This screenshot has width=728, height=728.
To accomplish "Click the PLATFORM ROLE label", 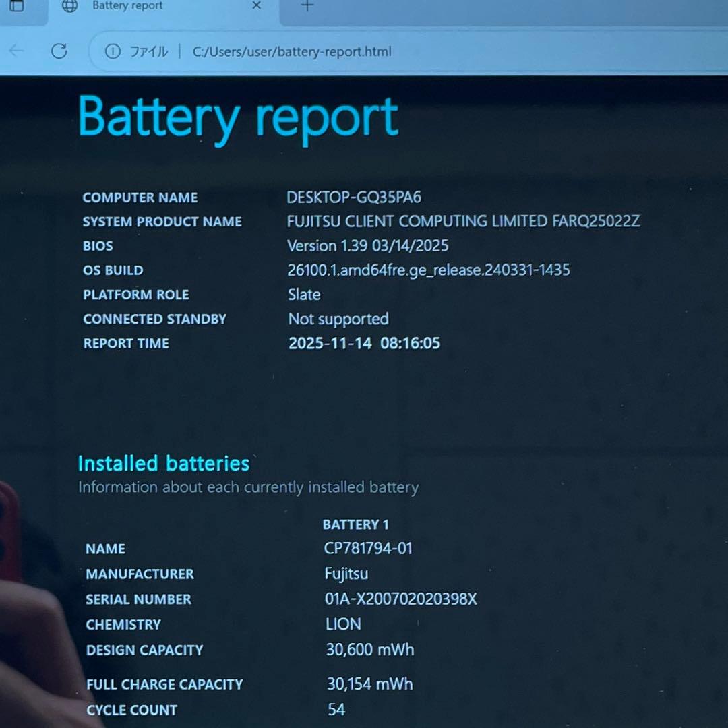I will point(136,295).
